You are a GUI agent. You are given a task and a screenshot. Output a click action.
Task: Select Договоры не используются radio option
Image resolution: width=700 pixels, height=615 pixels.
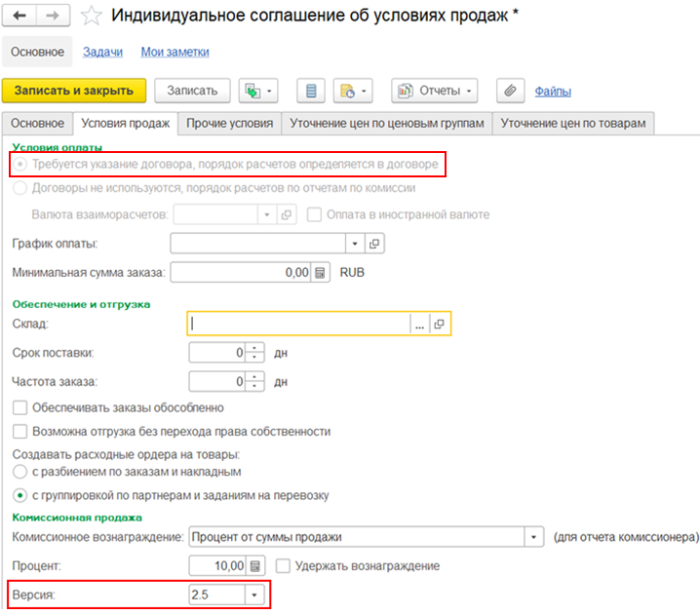tap(19, 188)
